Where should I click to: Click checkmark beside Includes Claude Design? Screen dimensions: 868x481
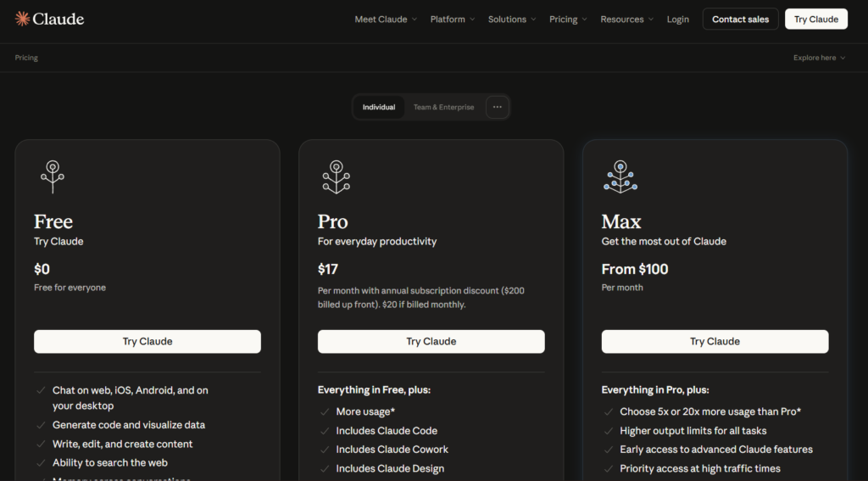coord(325,468)
